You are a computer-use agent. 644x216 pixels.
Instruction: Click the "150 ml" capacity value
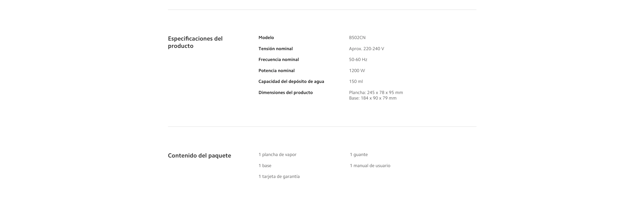pyautogui.click(x=356, y=81)
